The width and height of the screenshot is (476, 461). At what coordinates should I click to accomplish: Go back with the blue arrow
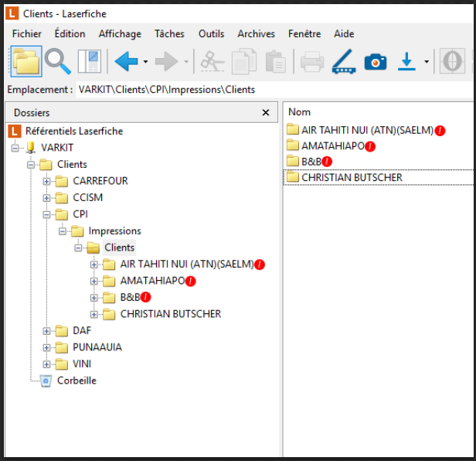126,62
